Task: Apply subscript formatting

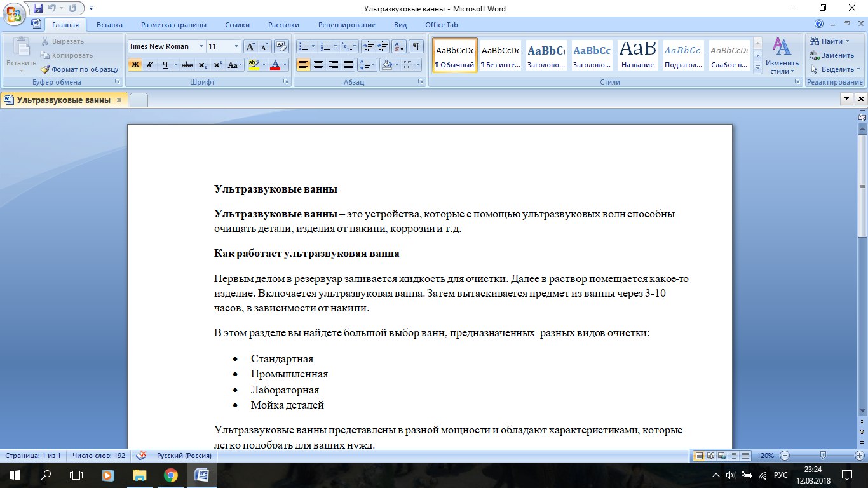Action: [202, 65]
